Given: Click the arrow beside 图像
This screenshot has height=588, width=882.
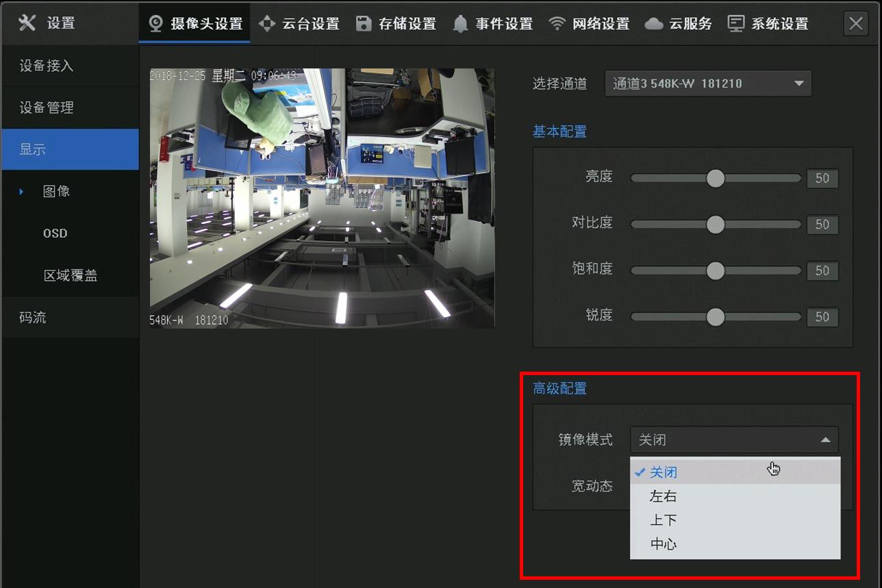Looking at the screenshot, I should [x=21, y=192].
